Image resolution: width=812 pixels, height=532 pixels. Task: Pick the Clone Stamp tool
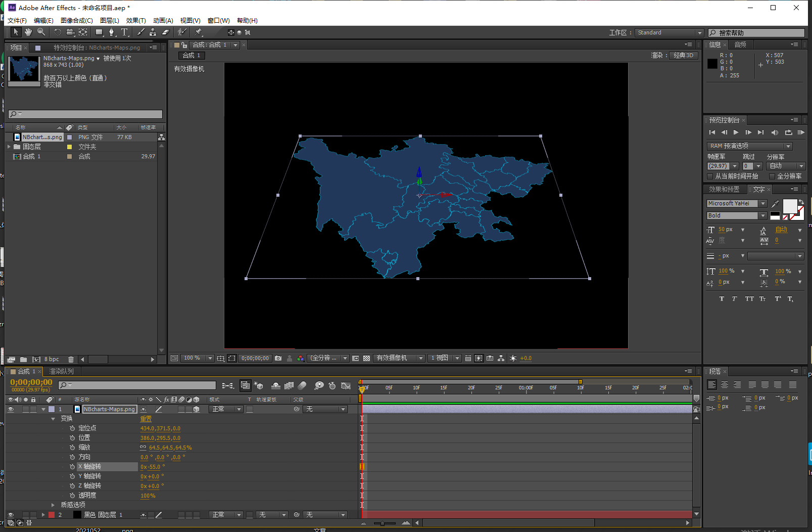[x=153, y=32]
